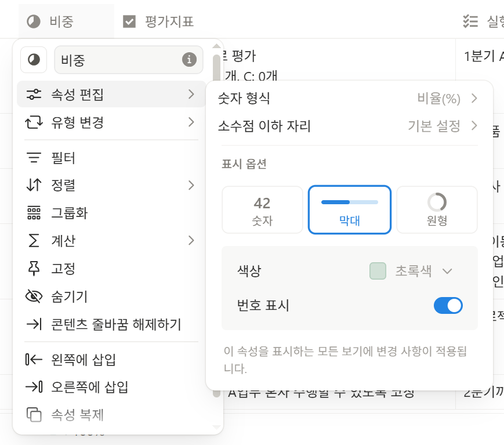Open 숫자 형식 options via chevron

474,99
